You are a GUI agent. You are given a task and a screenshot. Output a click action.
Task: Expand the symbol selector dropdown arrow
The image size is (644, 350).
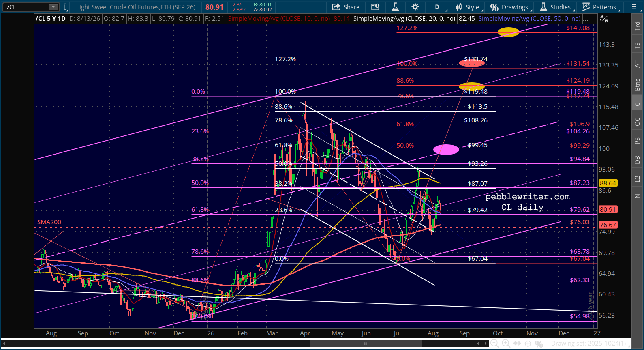[x=53, y=7]
